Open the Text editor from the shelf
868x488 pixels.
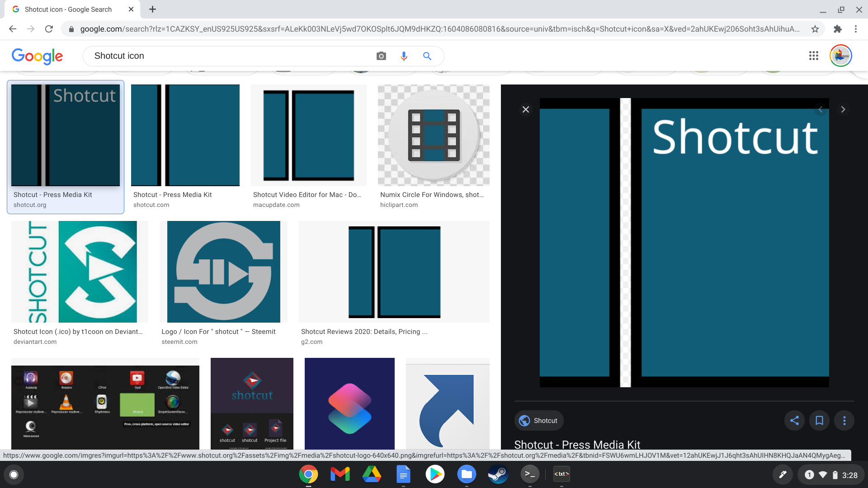(561, 474)
